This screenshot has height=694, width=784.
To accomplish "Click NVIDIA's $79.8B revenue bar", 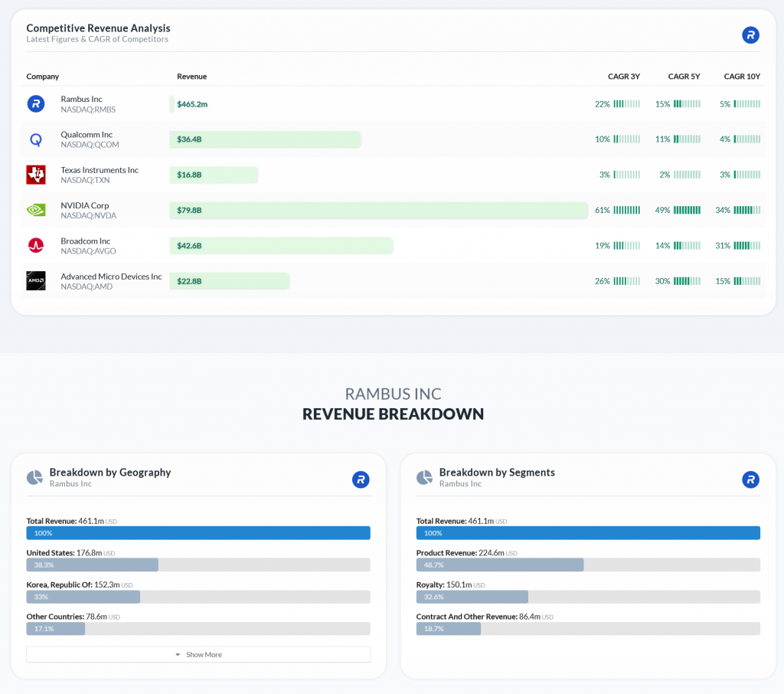I will click(378, 210).
